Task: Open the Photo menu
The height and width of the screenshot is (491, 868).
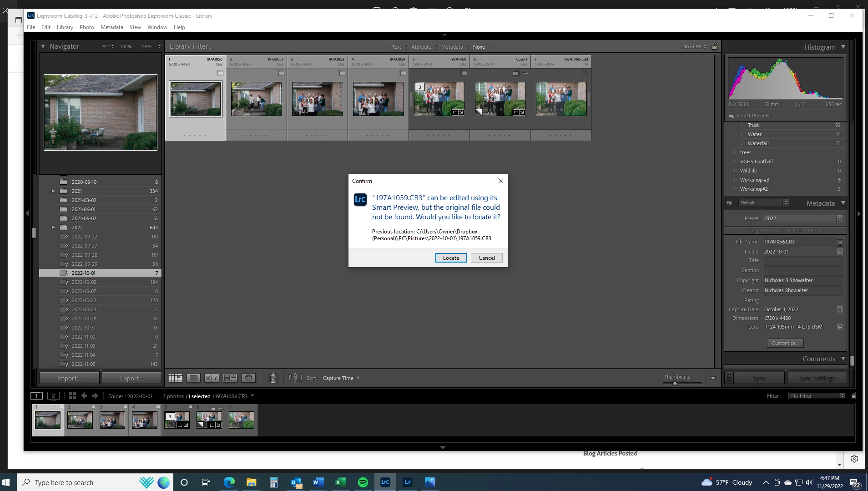Action: (86, 27)
